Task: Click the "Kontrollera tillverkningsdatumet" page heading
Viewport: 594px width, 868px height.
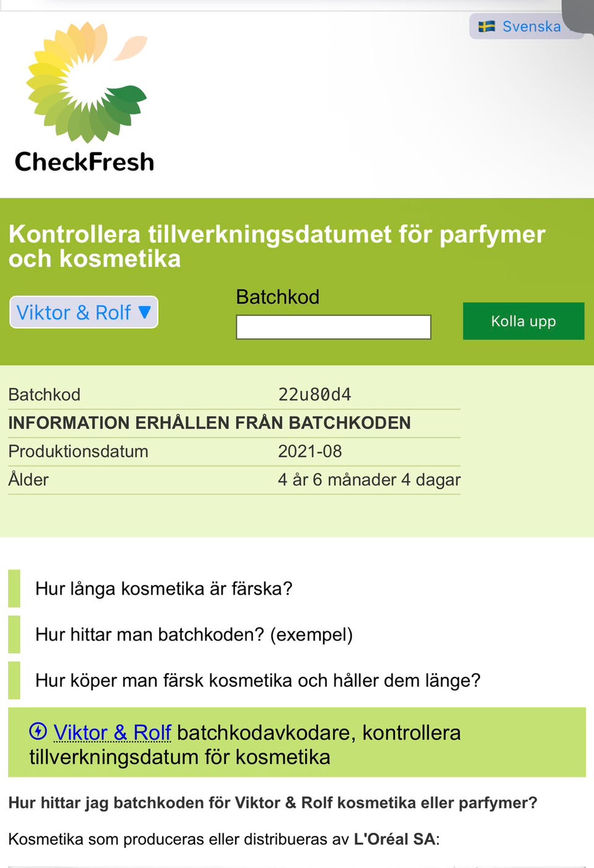Action: click(277, 246)
